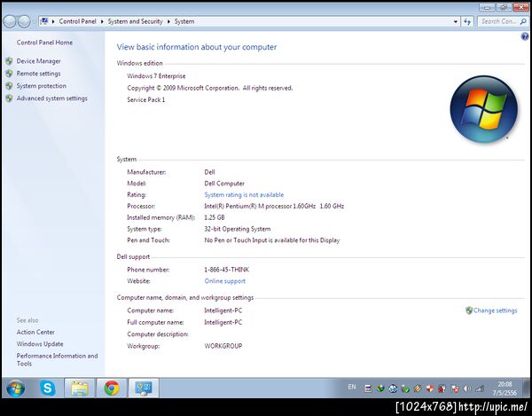Click the keyboard layout tray icon
This screenshot has width=532, height=416.
[368, 389]
